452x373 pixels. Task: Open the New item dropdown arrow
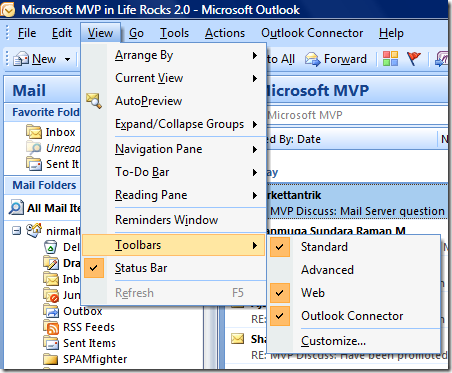(x=67, y=59)
